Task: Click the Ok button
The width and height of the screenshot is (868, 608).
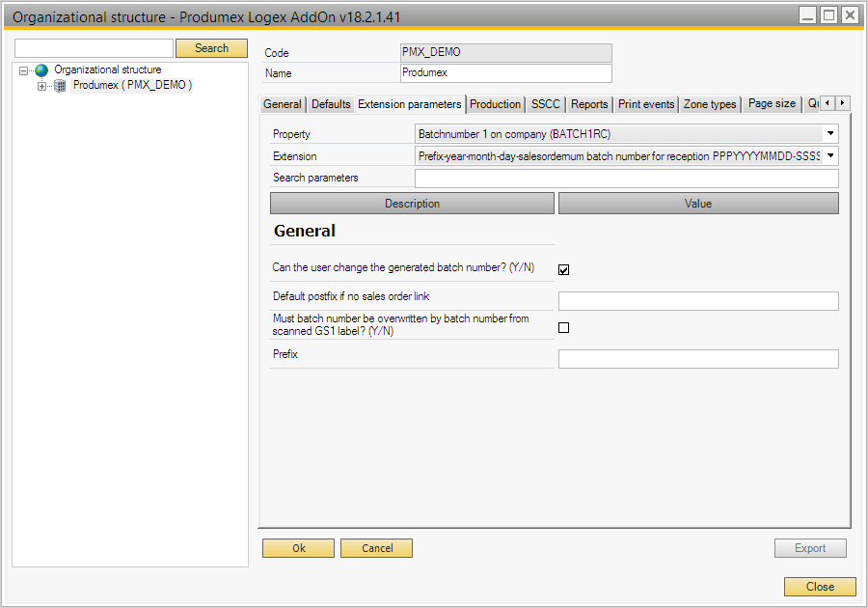Action: pyautogui.click(x=299, y=548)
